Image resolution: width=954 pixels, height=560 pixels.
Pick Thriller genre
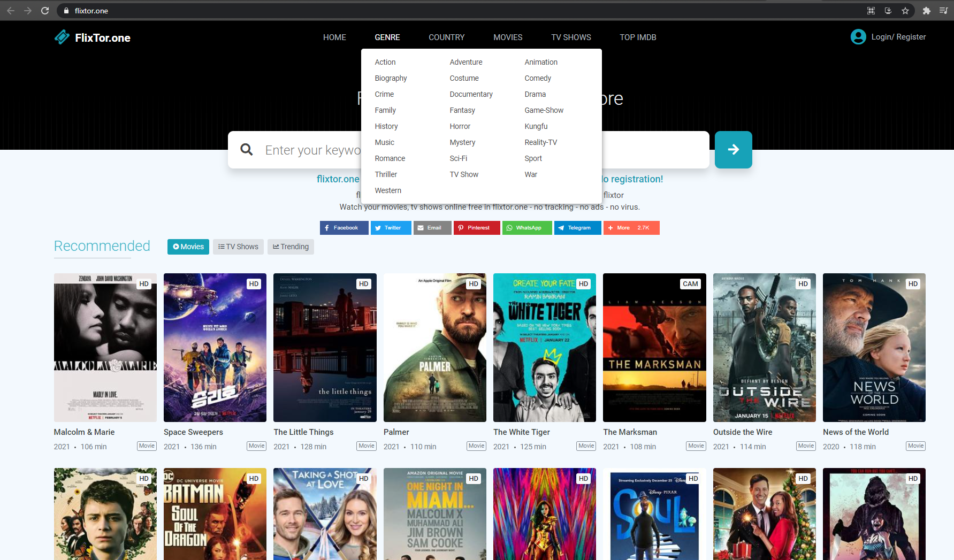[386, 174]
